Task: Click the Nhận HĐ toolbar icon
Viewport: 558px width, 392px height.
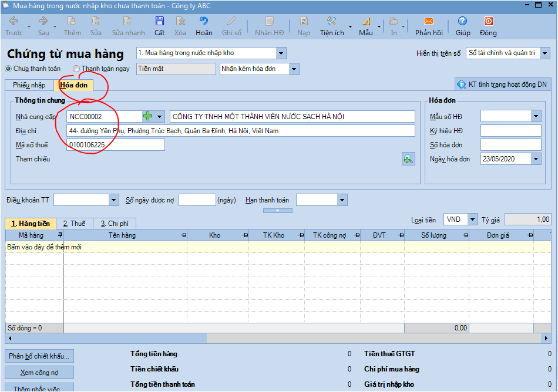Action: [x=270, y=26]
